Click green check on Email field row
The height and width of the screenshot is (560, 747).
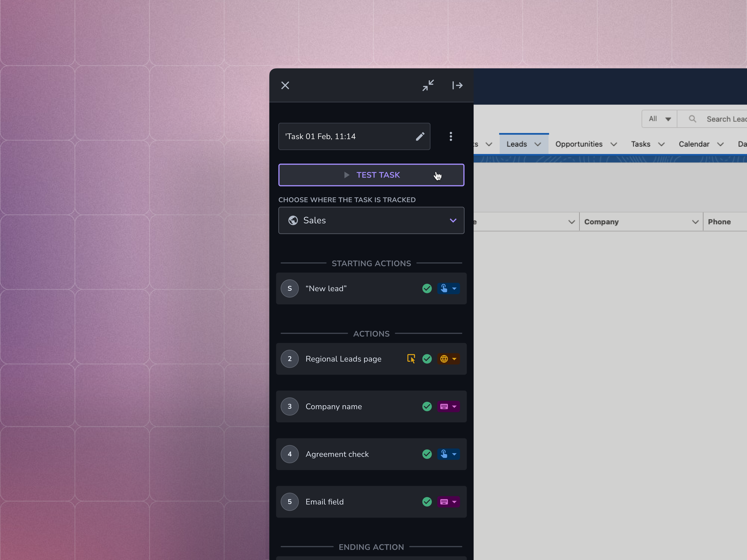pyautogui.click(x=427, y=502)
